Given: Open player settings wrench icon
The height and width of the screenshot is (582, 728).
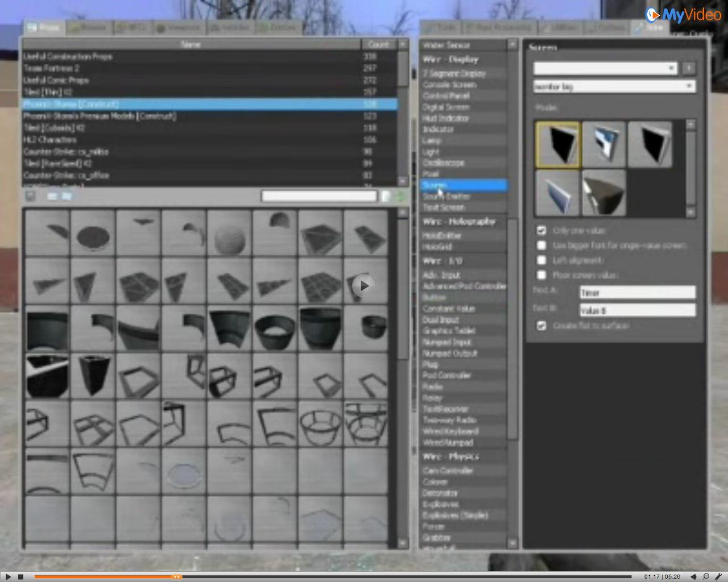Looking at the screenshot, I should [718, 576].
